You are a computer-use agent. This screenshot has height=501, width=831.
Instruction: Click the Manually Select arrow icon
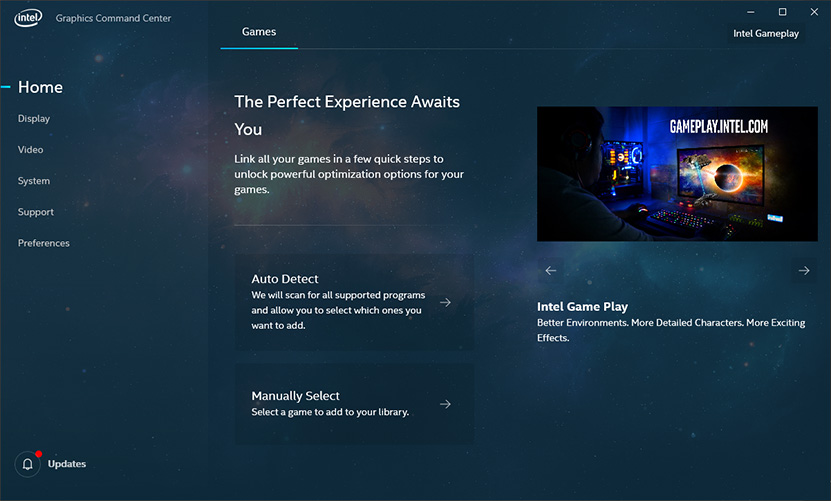445,404
